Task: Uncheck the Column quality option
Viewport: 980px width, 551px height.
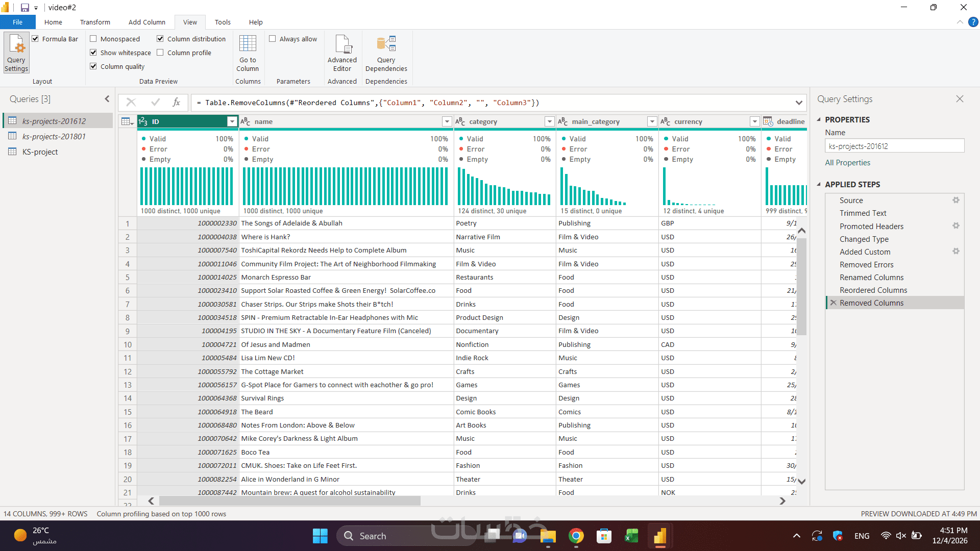Action: (93, 66)
